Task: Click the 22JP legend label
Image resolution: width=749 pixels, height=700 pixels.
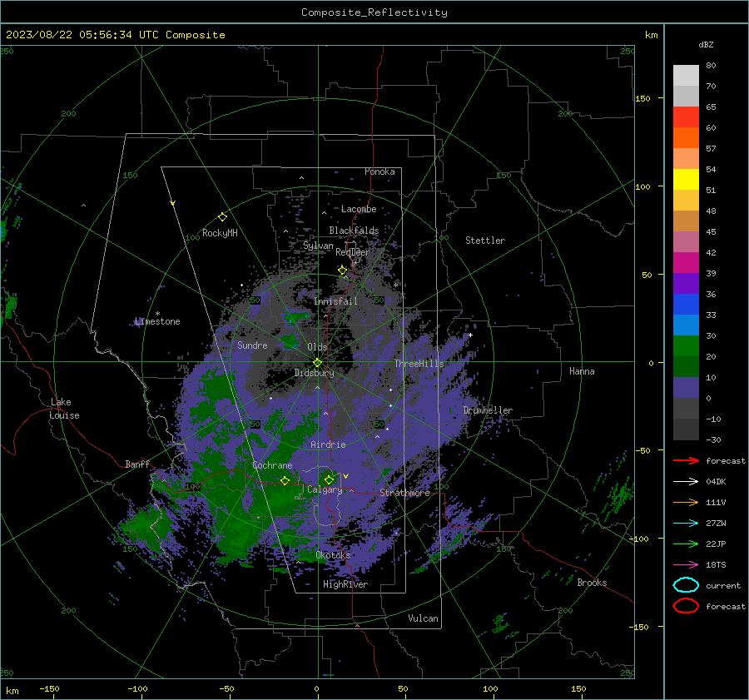Action: [716, 544]
